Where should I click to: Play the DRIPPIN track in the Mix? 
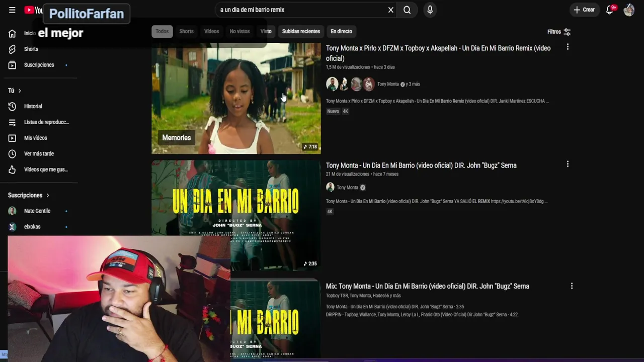[422, 315]
